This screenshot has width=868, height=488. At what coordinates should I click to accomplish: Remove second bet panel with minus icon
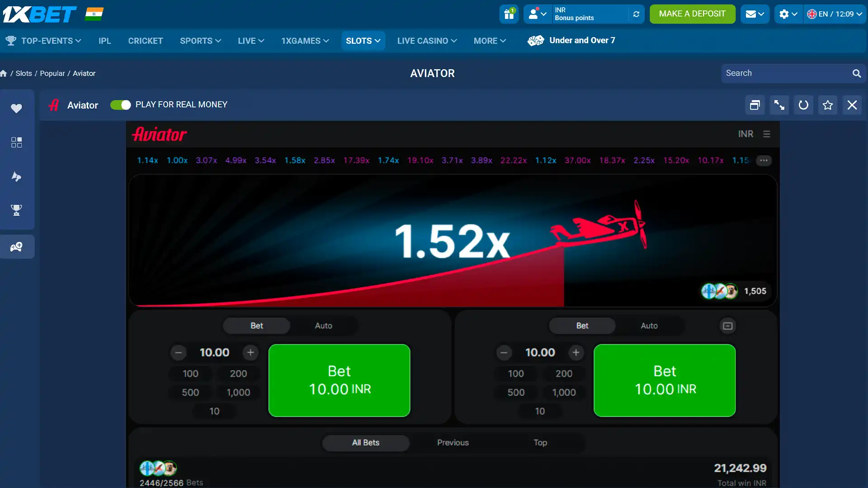pyautogui.click(x=728, y=326)
